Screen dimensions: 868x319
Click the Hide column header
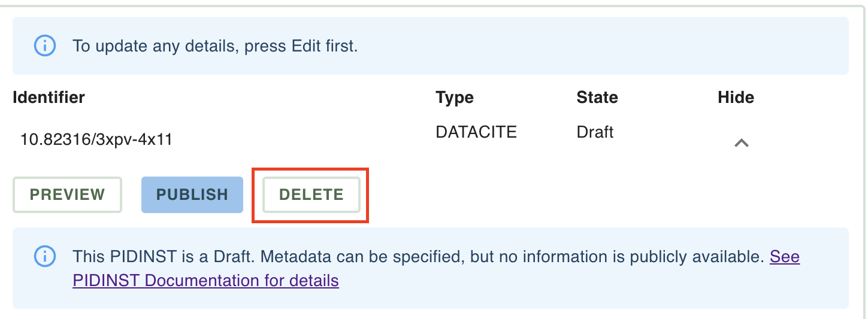click(736, 97)
